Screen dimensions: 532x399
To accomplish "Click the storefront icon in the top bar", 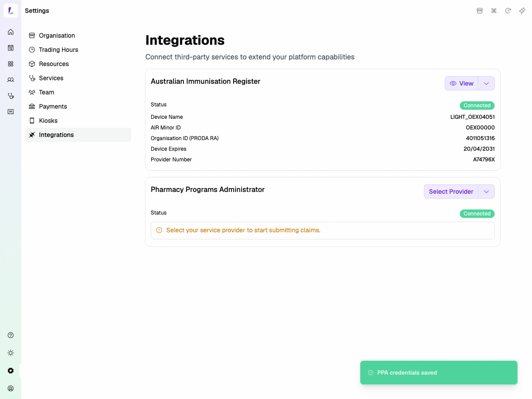I will [480, 11].
